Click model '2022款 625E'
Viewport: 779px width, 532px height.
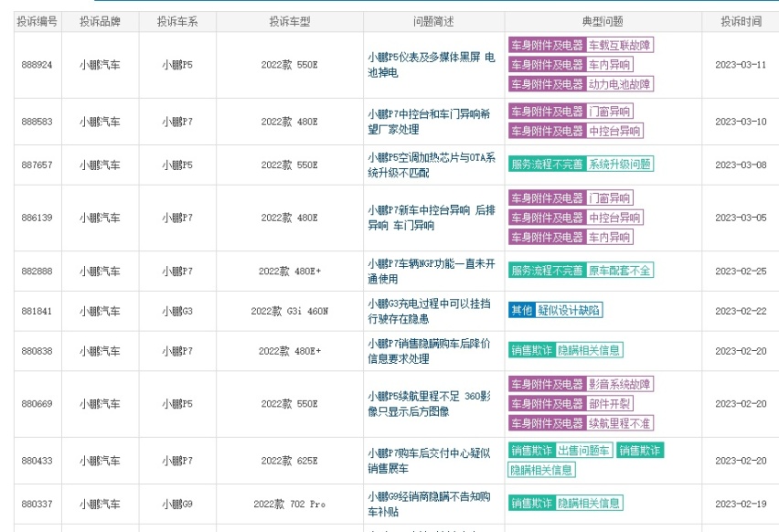tap(290, 461)
